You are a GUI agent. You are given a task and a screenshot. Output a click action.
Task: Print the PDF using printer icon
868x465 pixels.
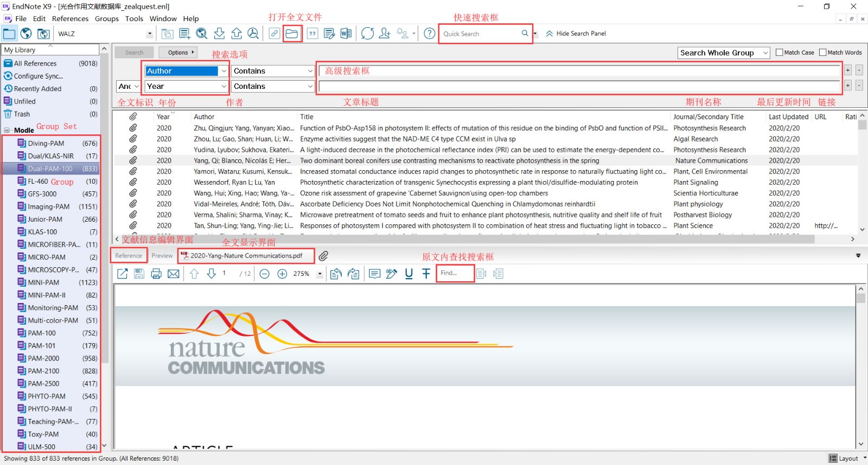(x=156, y=274)
